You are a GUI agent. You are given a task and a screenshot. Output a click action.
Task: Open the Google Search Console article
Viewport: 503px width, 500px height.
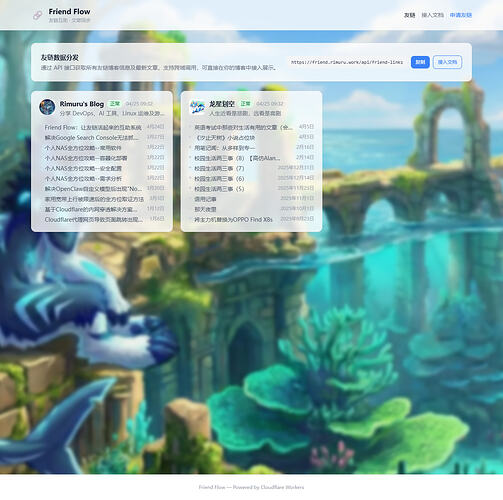pyautogui.click(x=91, y=138)
